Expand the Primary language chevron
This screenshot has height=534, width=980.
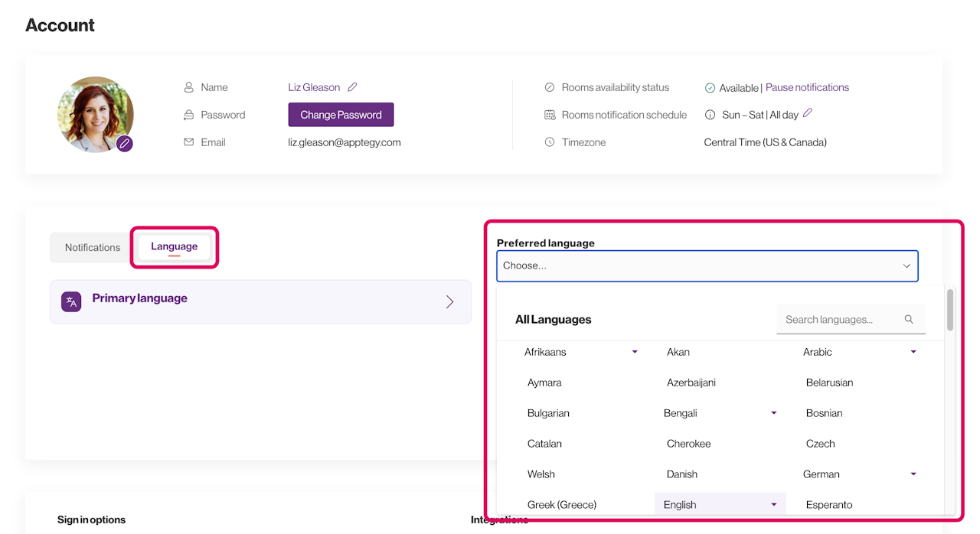coord(449,301)
